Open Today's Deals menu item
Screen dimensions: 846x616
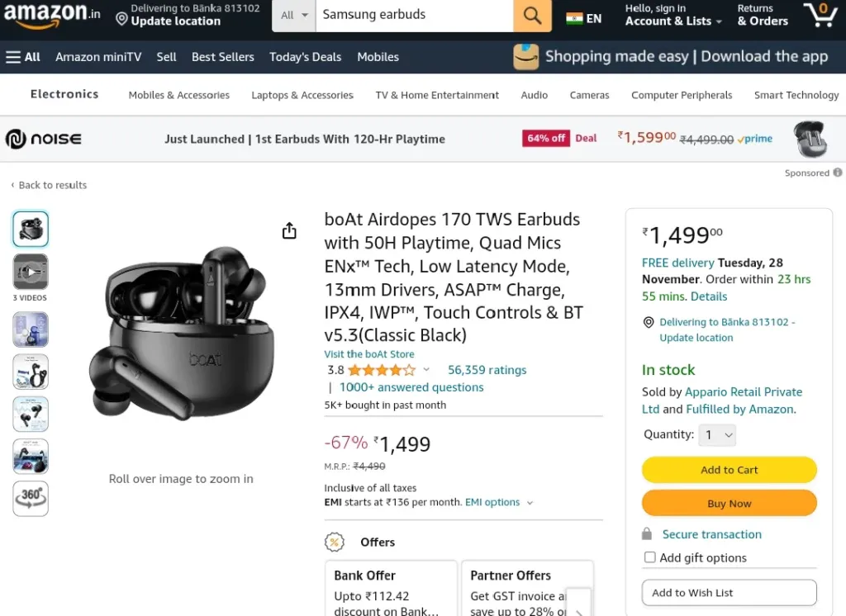point(306,57)
